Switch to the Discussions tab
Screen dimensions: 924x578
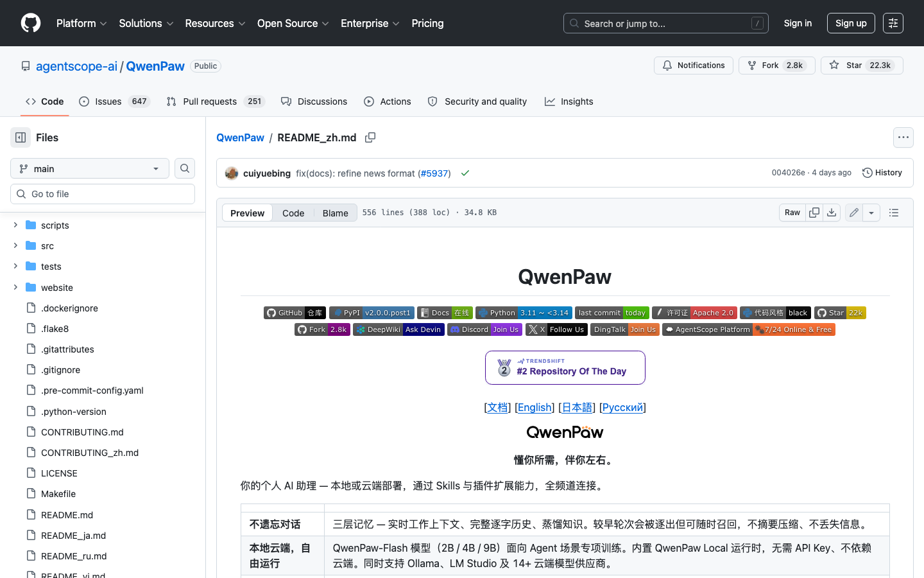pyautogui.click(x=314, y=101)
